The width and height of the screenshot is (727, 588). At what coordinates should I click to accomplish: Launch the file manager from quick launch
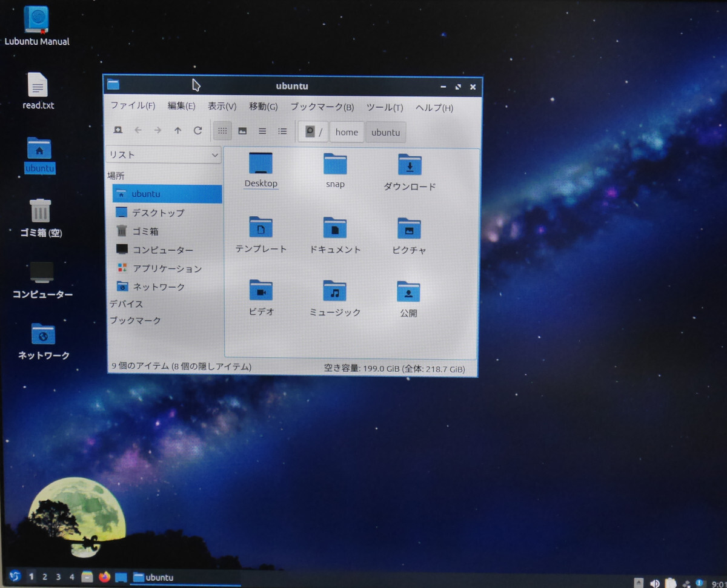pos(87,577)
